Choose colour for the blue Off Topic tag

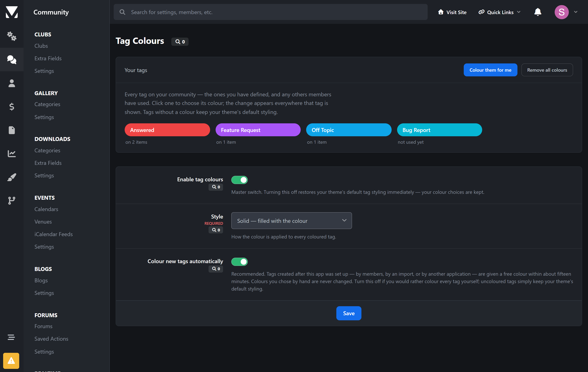click(349, 130)
